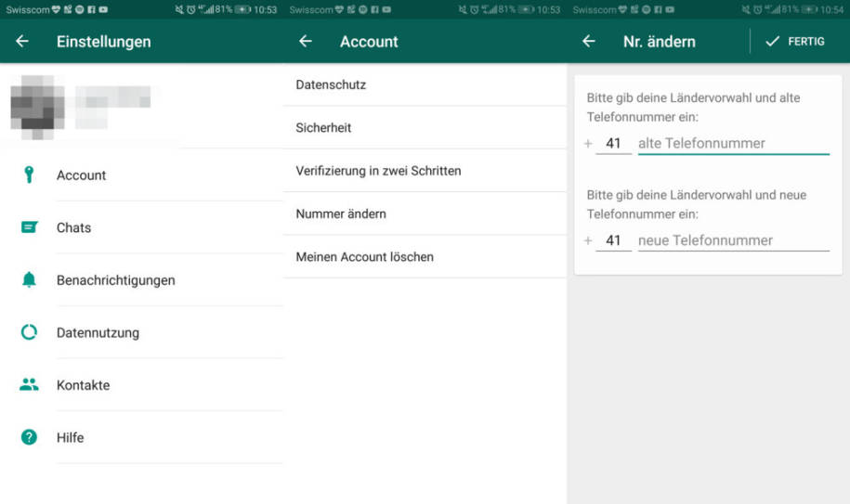
Task: Open the Datenschutz settings
Action: click(331, 84)
